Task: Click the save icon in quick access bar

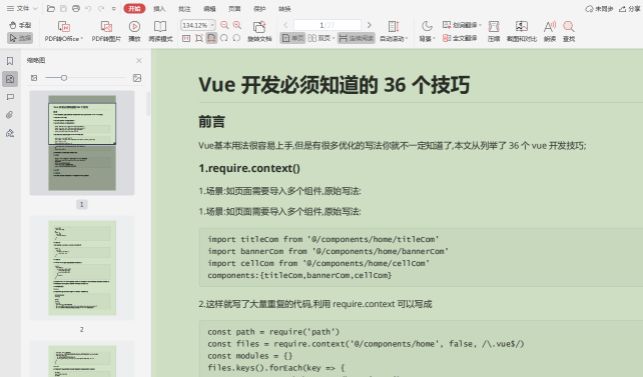Action: [64, 8]
